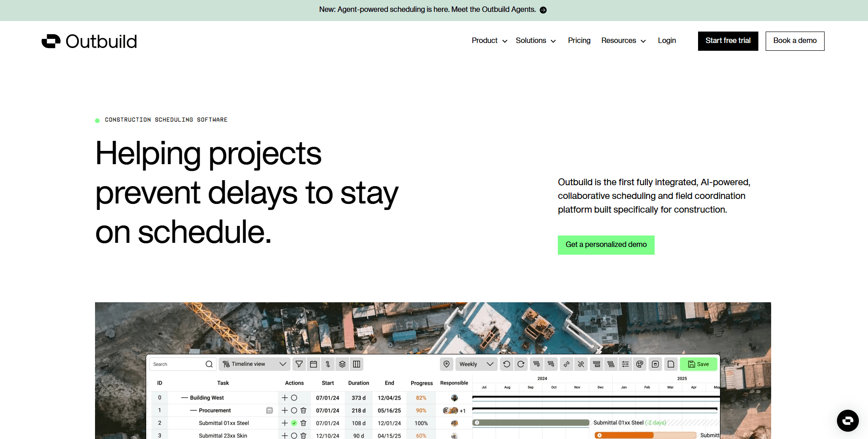Click the Task column header
Screen dimensions: 868x439
(223, 383)
